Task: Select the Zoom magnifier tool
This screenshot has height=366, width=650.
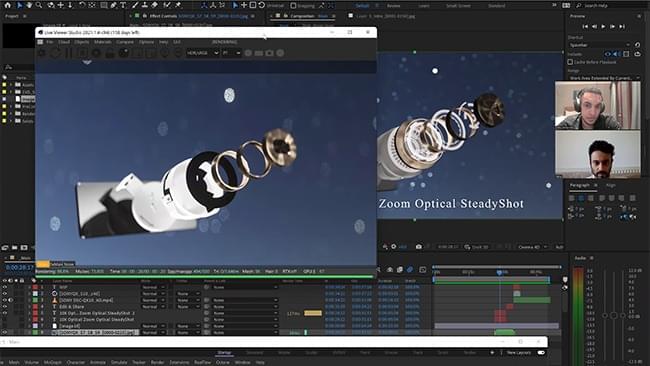Action: pos(39,5)
